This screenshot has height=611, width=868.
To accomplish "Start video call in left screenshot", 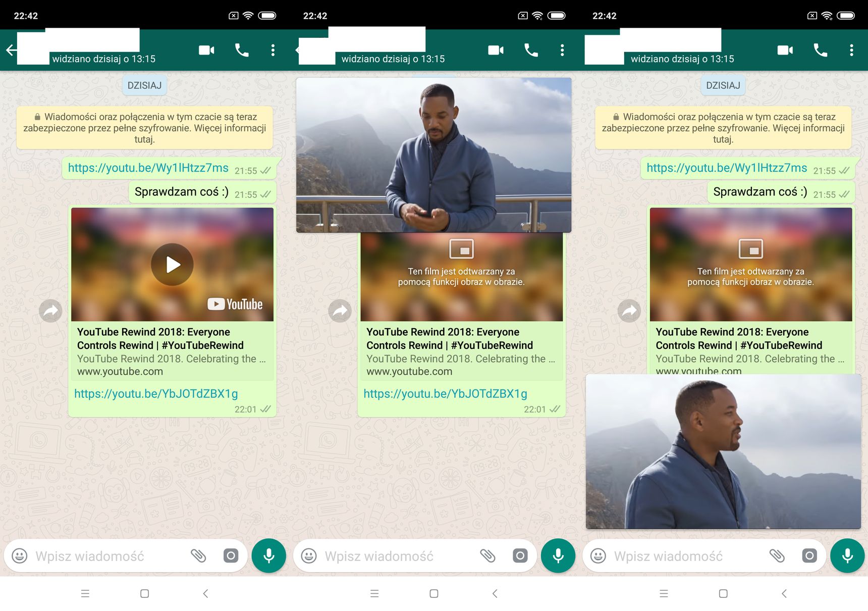I will tap(206, 50).
